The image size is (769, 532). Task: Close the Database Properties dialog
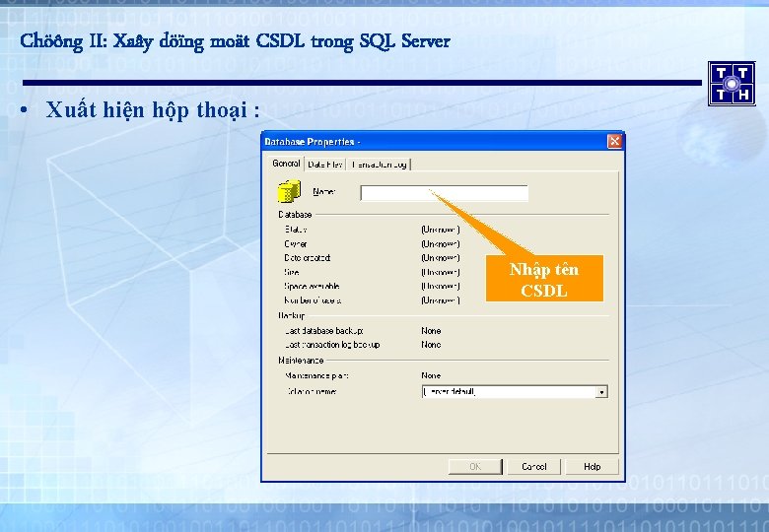point(614,142)
